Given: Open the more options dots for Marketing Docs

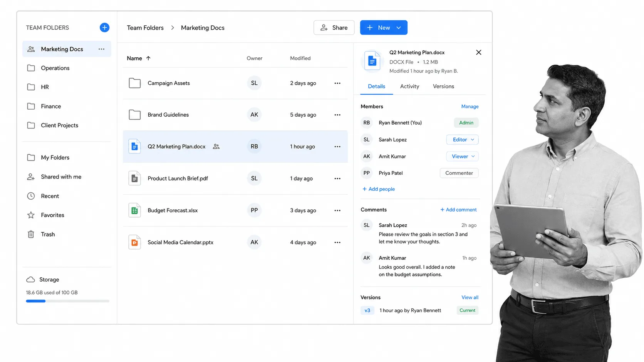Looking at the screenshot, I should point(101,49).
